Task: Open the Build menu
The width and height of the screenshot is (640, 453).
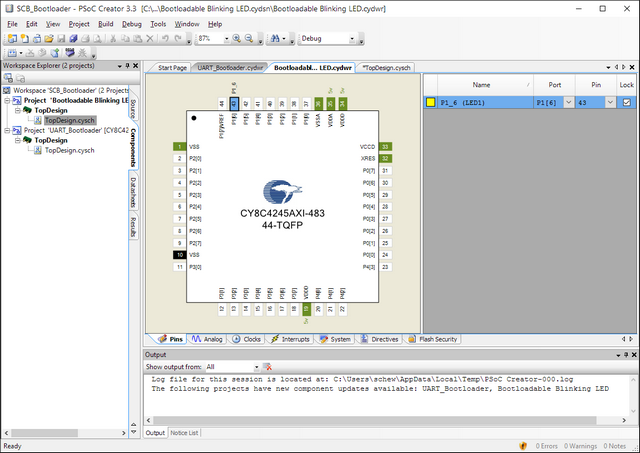Action: pyautogui.click(x=106, y=24)
